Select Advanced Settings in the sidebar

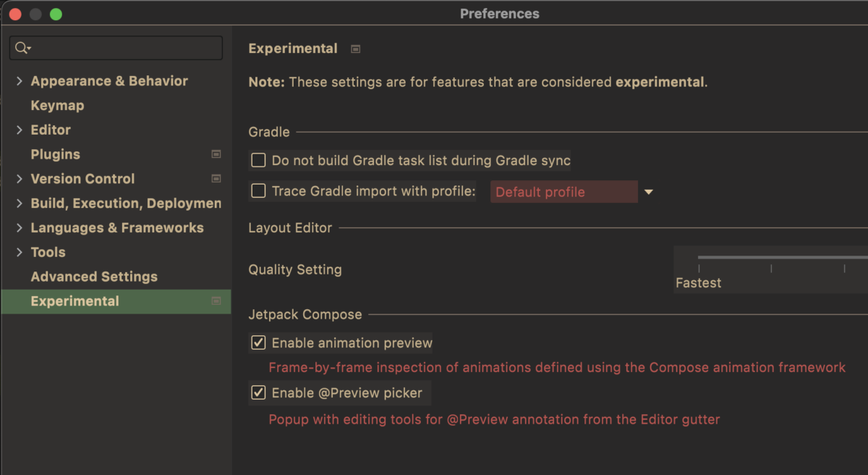click(94, 277)
